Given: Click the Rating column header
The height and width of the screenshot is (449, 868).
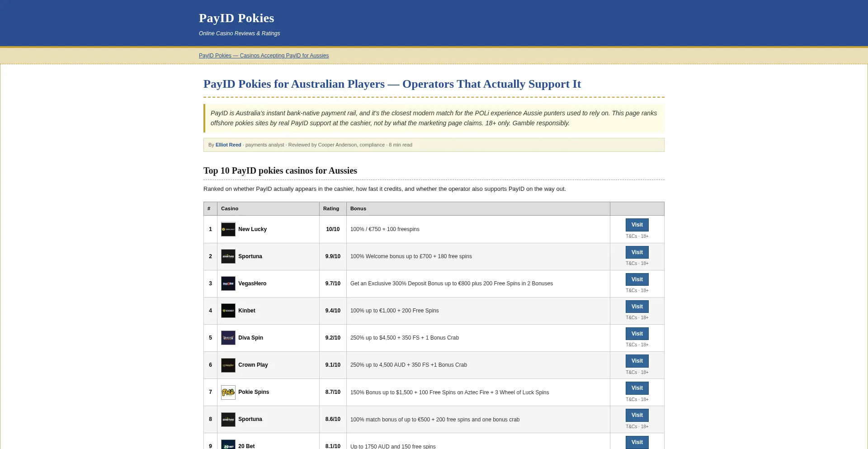Looking at the screenshot, I should [x=333, y=208].
